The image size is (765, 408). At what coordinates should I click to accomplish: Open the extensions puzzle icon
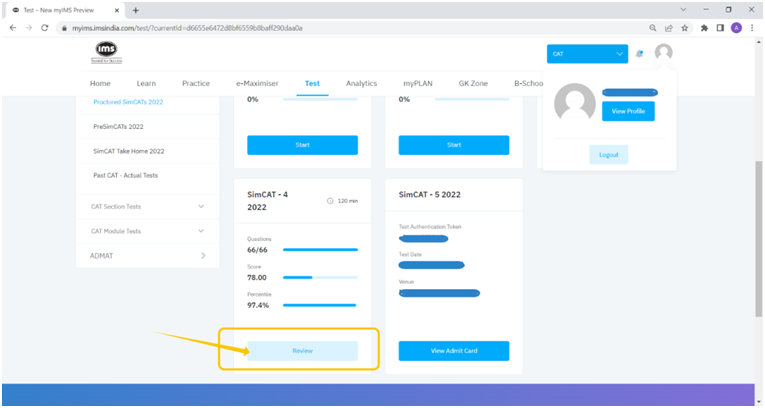[x=704, y=28]
